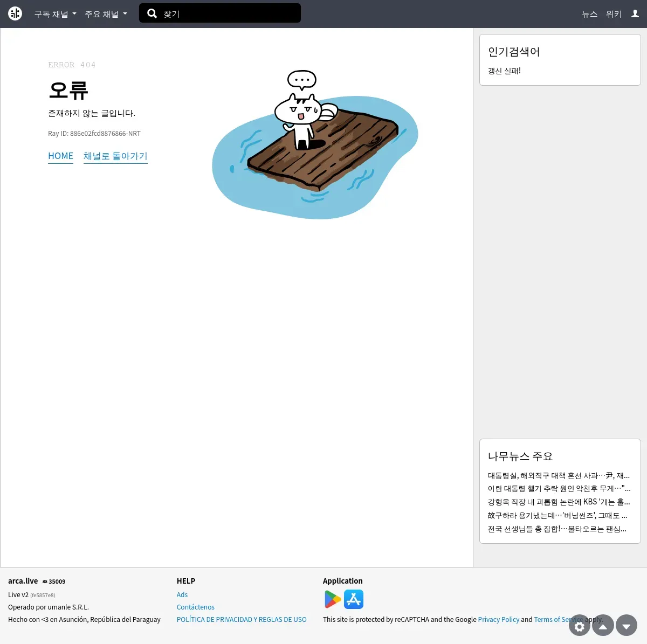Click the 채널로 돌아가기 link

pyautogui.click(x=115, y=156)
